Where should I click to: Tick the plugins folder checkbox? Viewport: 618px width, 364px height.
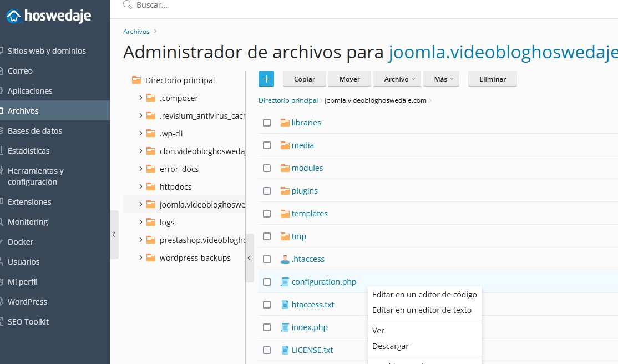[267, 191]
